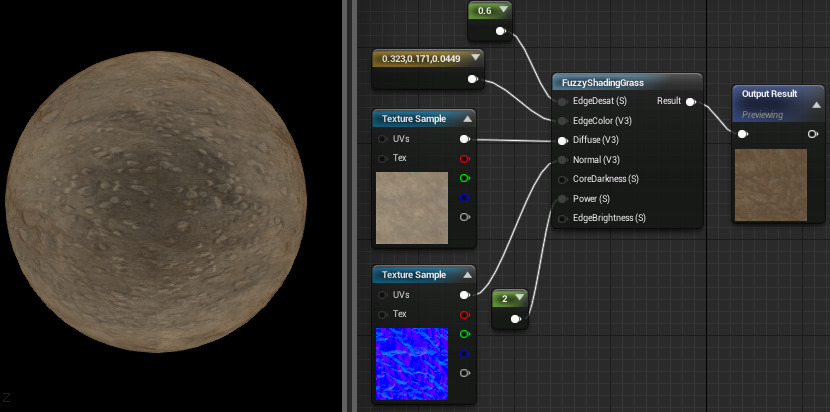Click the normal map texture thumbnail

(x=411, y=364)
